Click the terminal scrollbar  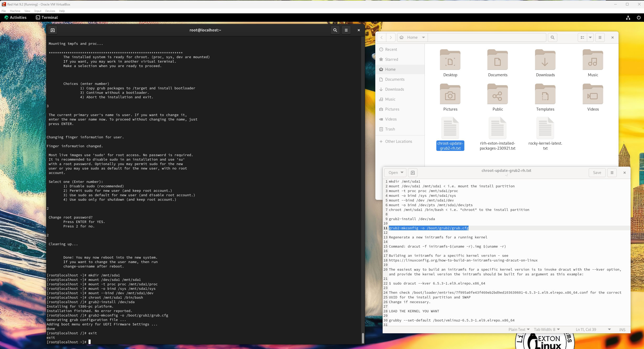363,338
